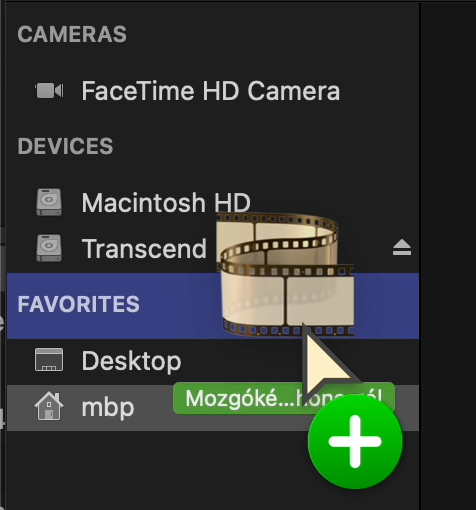This screenshot has width=476, height=510.
Task: Collapse the DEVICES section header
Action: 65,146
